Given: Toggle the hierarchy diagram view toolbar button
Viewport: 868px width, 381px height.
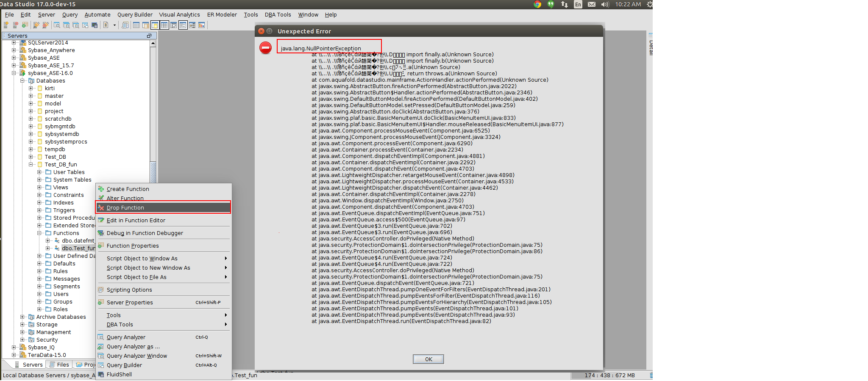Looking at the screenshot, I should 192,25.
